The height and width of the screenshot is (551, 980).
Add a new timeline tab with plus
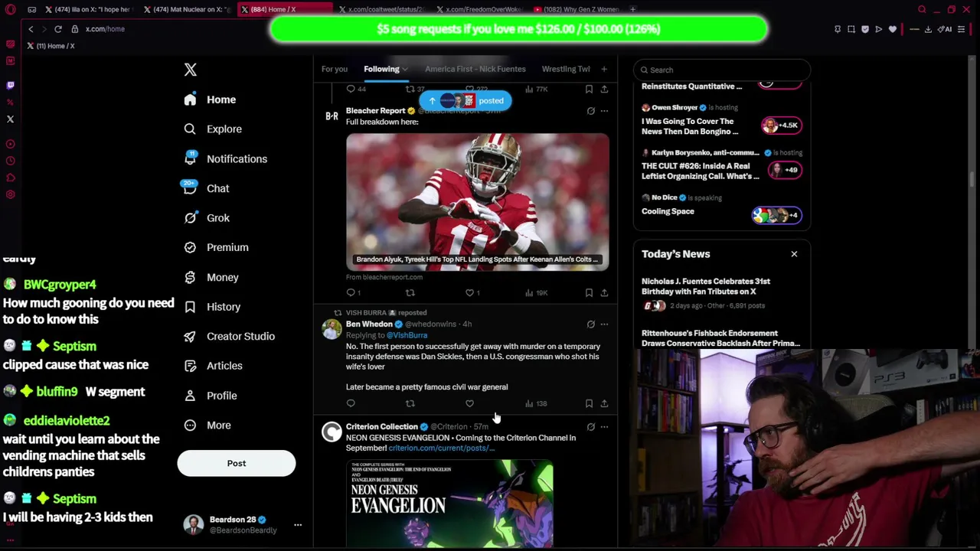pos(604,69)
